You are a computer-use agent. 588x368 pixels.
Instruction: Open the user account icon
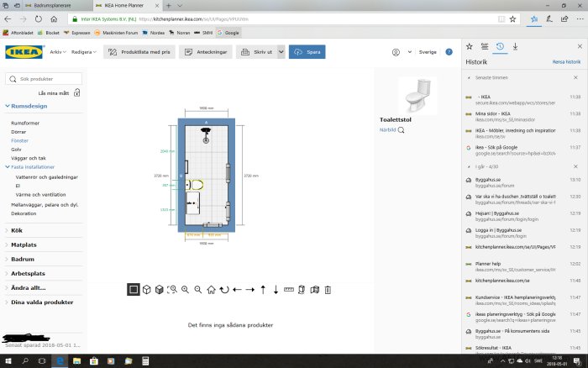pos(396,52)
